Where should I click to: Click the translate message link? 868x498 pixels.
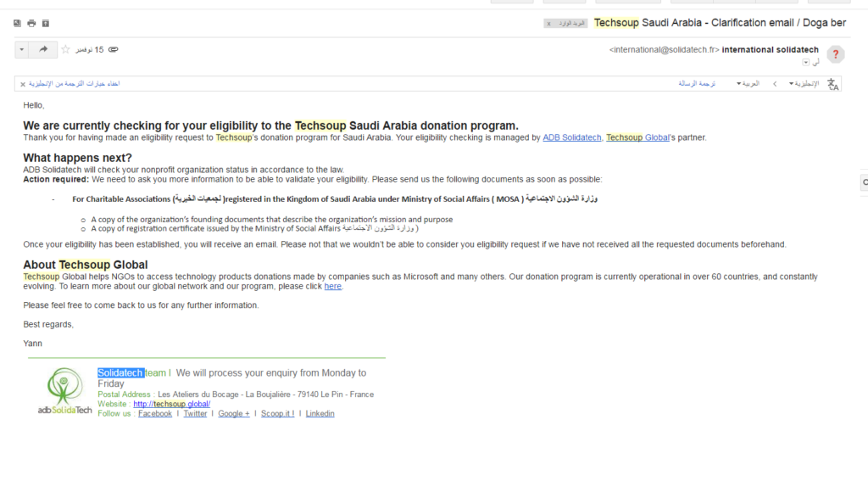[697, 84]
